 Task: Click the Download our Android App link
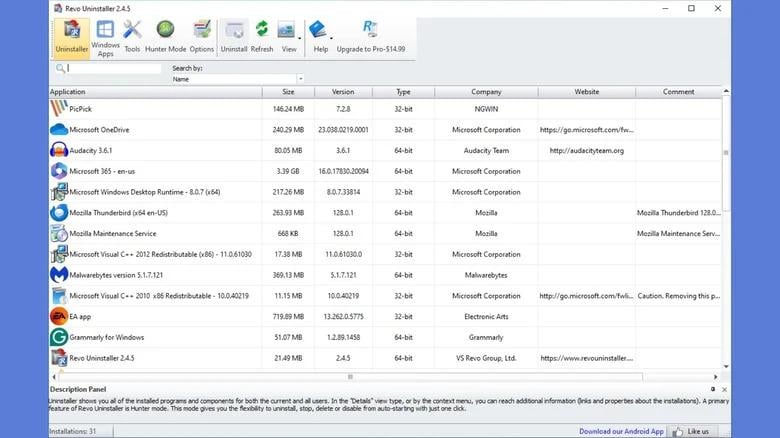click(x=621, y=431)
